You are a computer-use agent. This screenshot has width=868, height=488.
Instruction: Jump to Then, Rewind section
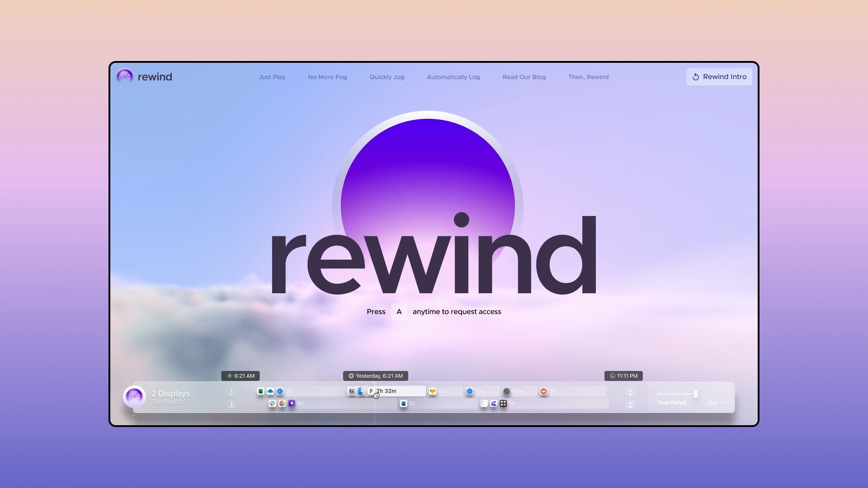point(588,77)
